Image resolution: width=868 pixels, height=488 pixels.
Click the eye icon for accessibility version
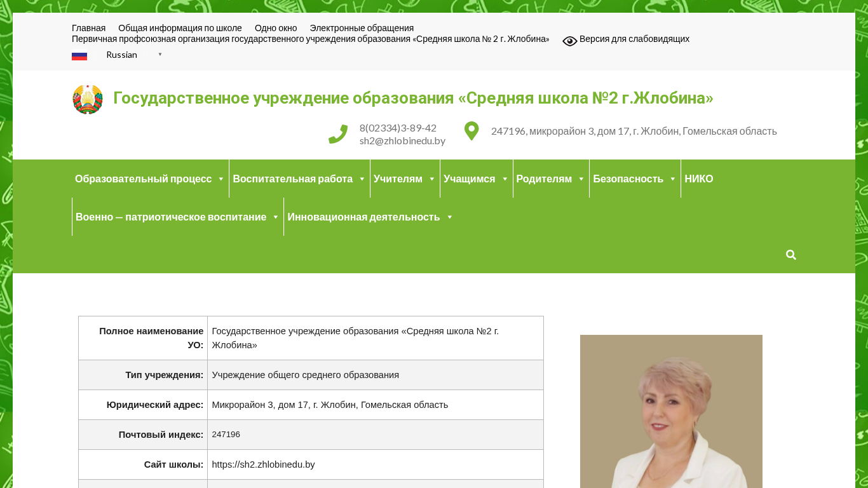coord(569,41)
